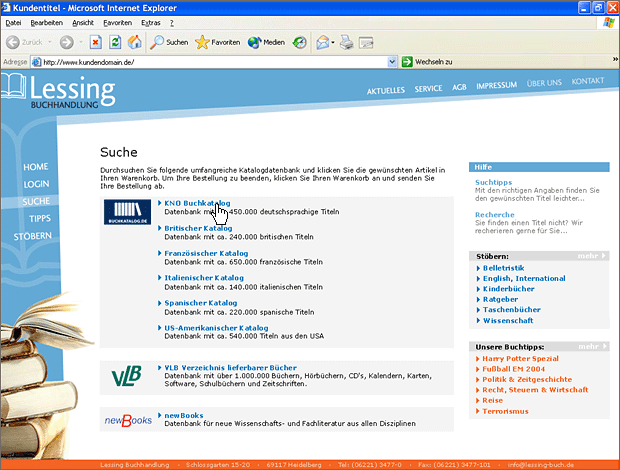This screenshot has height=470, width=620.
Task: Open the US-Amerikanischer Katalog link
Action: click(216, 328)
